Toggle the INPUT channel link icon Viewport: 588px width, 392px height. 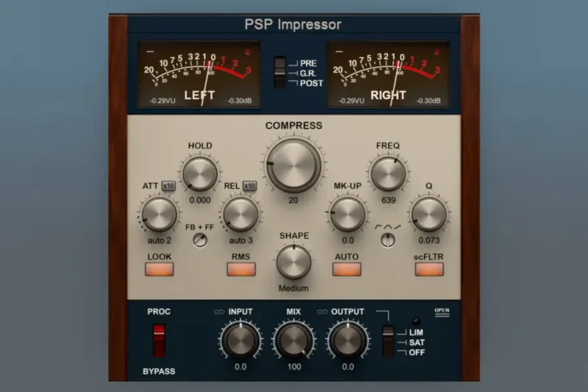click(x=219, y=312)
